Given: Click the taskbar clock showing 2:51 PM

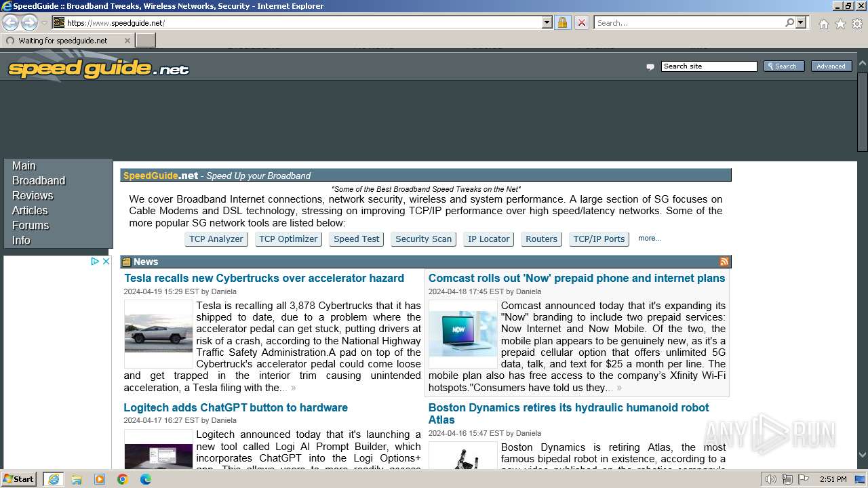Looking at the screenshot, I should (833, 479).
